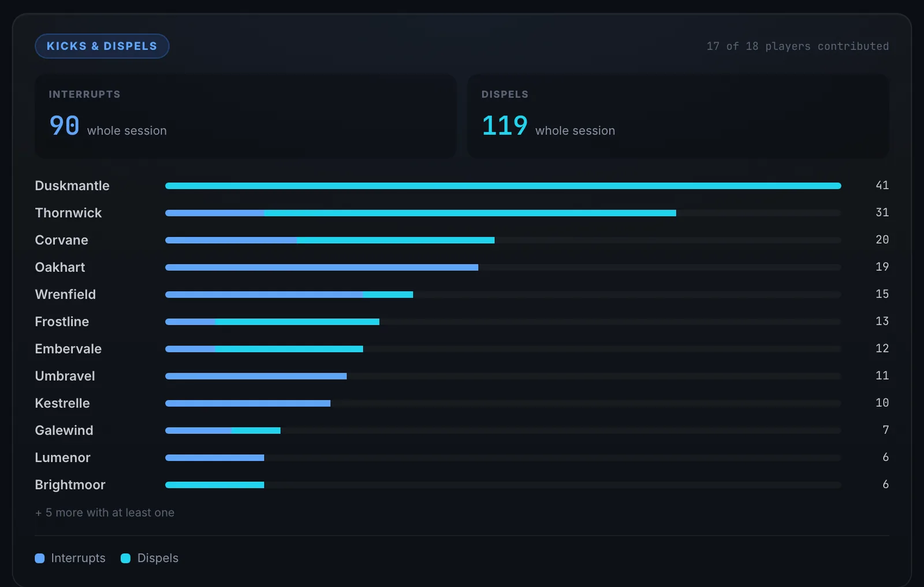Select the Interrupts 90 summary card
This screenshot has width=924, height=587.
click(x=245, y=116)
